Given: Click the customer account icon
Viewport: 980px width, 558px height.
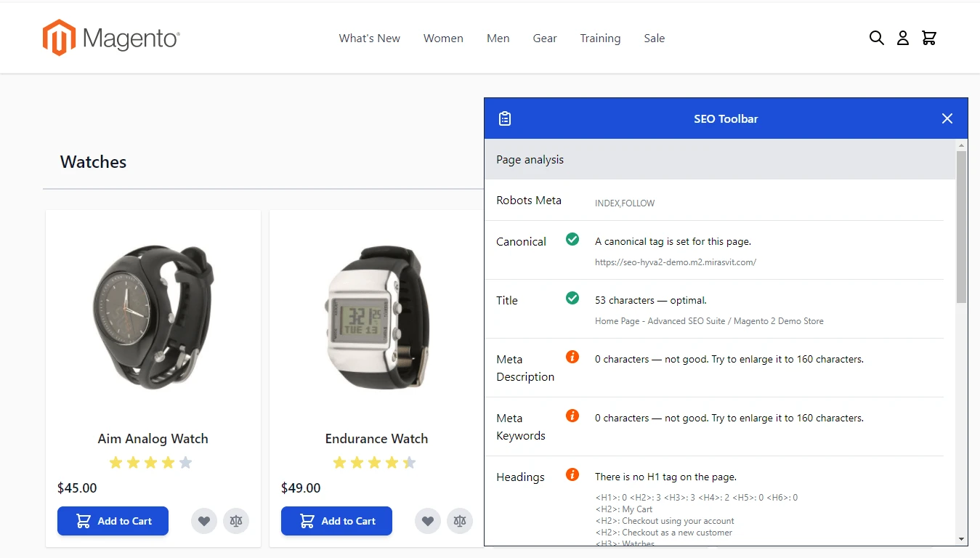Looking at the screenshot, I should (x=902, y=38).
